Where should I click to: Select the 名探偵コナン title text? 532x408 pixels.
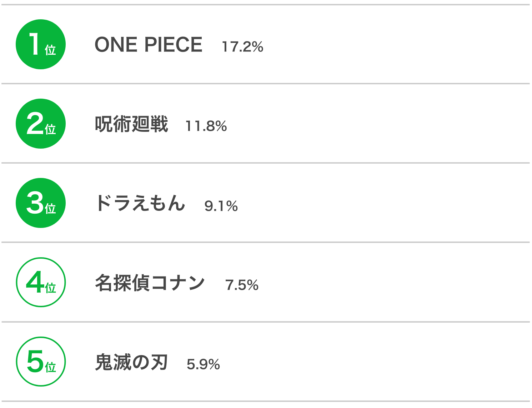coord(150,283)
